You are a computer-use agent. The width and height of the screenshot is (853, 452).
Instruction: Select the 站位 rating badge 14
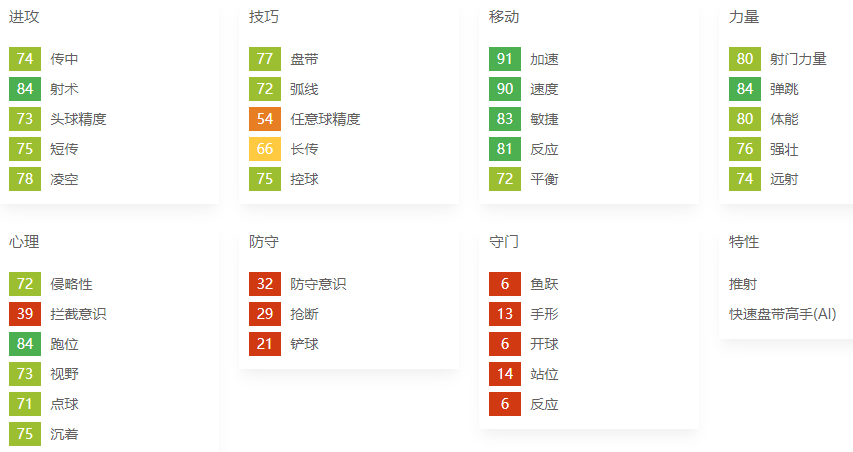(504, 374)
